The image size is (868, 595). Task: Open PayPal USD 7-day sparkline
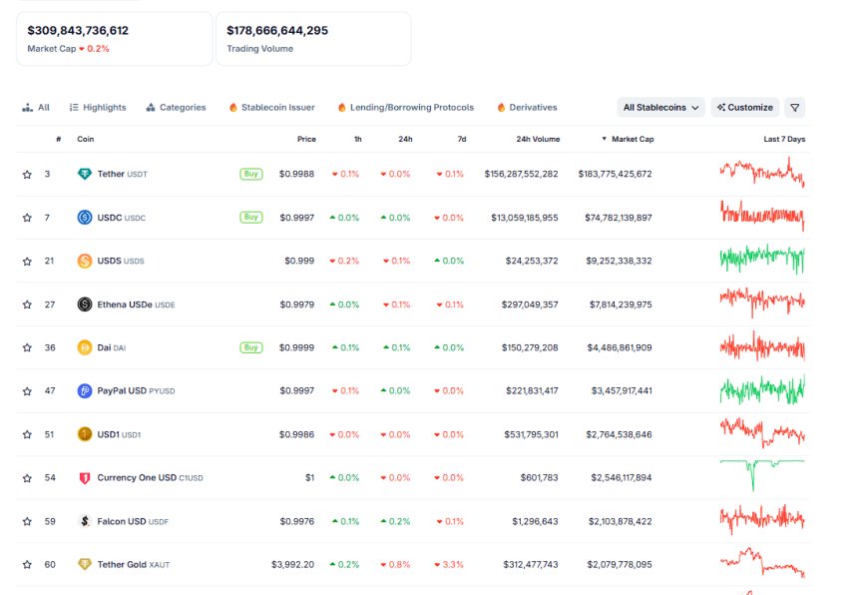click(x=762, y=389)
